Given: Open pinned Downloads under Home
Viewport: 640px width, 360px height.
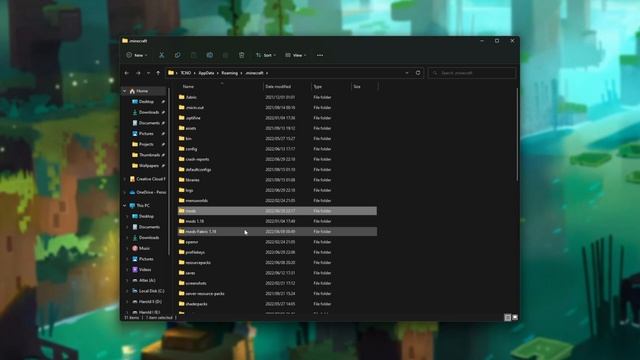Looking at the screenshot, I should coord(149,112).
